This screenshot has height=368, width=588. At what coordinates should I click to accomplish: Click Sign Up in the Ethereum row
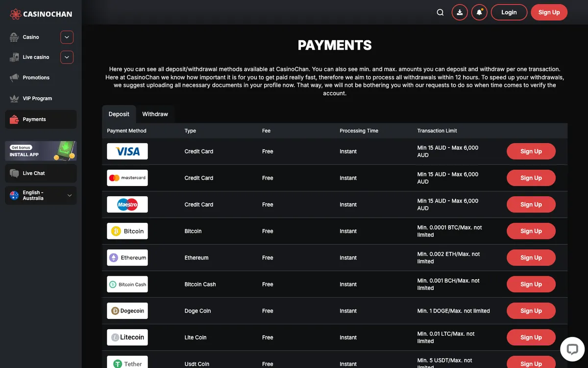point(531,258)
